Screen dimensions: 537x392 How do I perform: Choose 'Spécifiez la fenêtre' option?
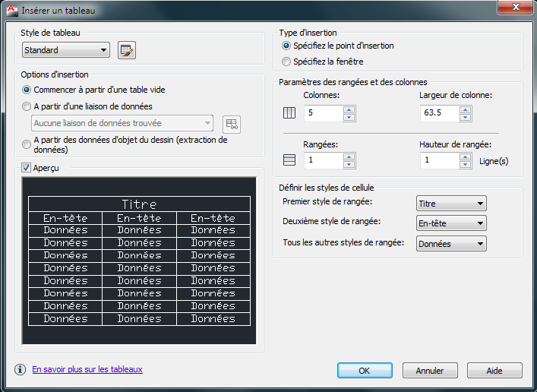[x=322, y=62]
